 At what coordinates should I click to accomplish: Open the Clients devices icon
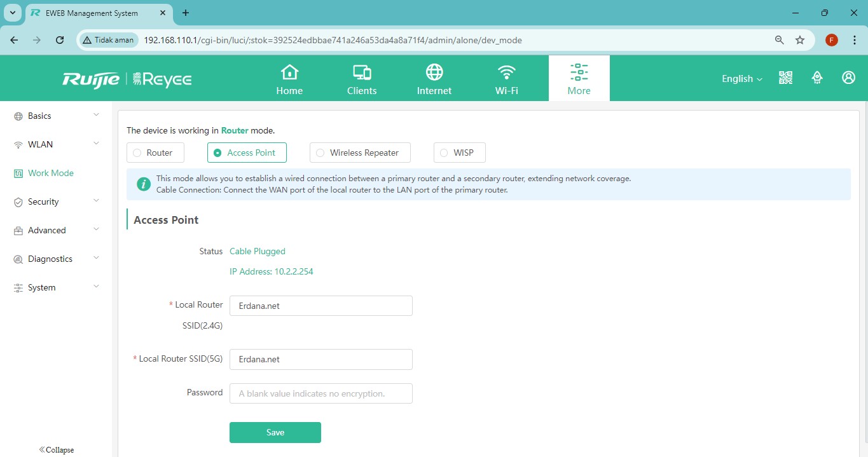(362, 72)
